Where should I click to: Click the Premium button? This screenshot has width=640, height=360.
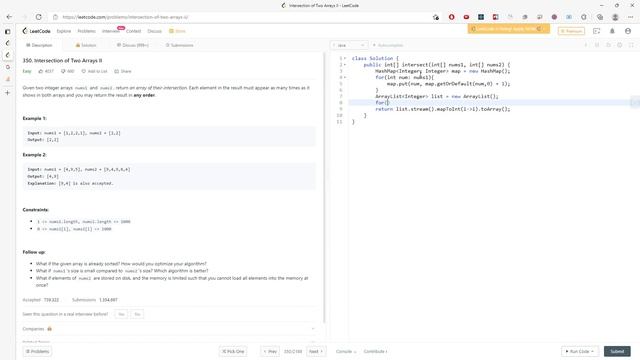pos(571,31)
